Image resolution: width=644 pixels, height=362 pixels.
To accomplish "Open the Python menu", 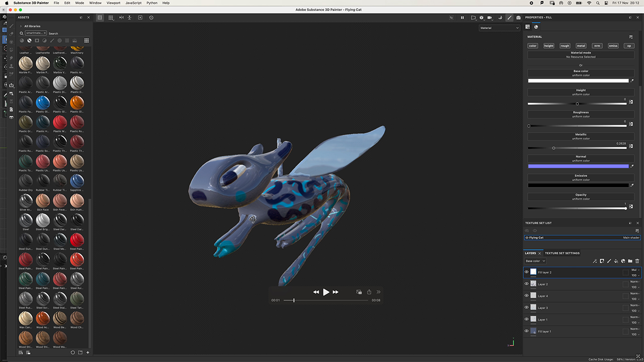I will click(x=152, y=3).
